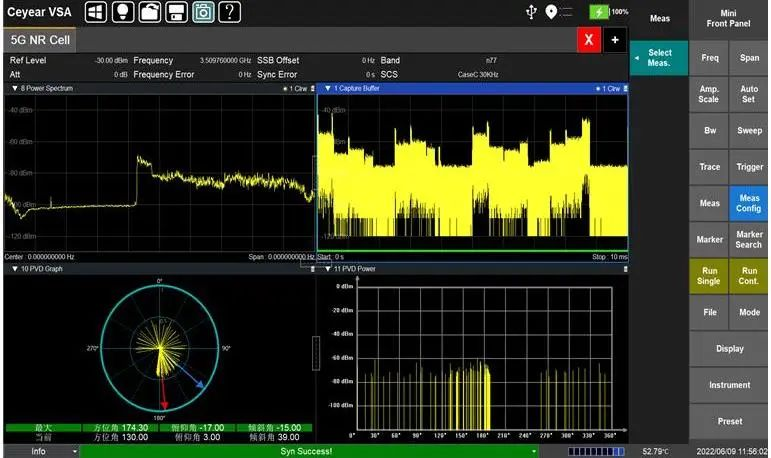Open the Select Meas. menu
The image size is (771, 458).
coord(659,57)
